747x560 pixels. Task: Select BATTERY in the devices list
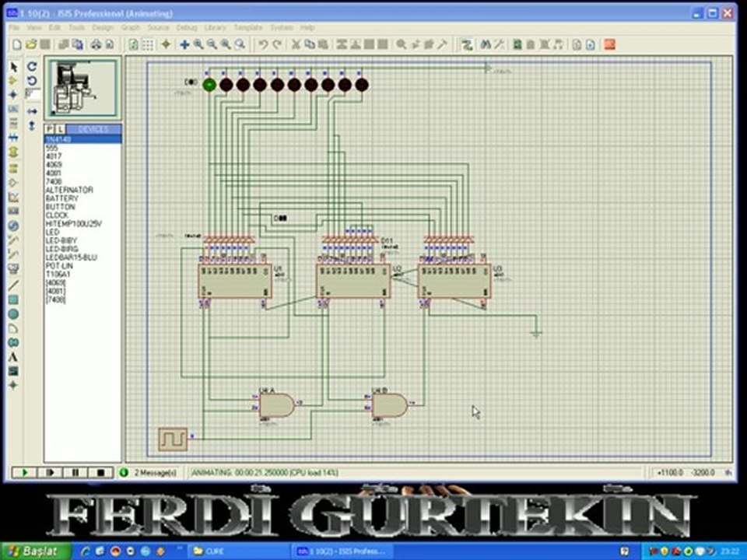pyautogui.click(x=62, y=198)
